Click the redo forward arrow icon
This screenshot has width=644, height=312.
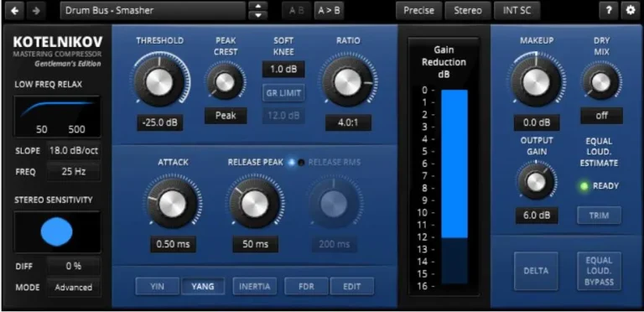[x=36, y=11]
